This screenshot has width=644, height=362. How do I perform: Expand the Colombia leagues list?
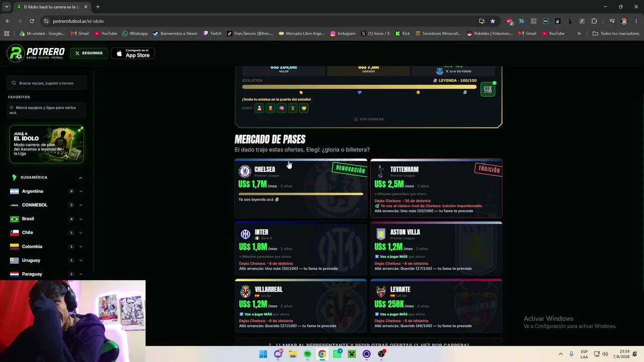tap(80, 246)
